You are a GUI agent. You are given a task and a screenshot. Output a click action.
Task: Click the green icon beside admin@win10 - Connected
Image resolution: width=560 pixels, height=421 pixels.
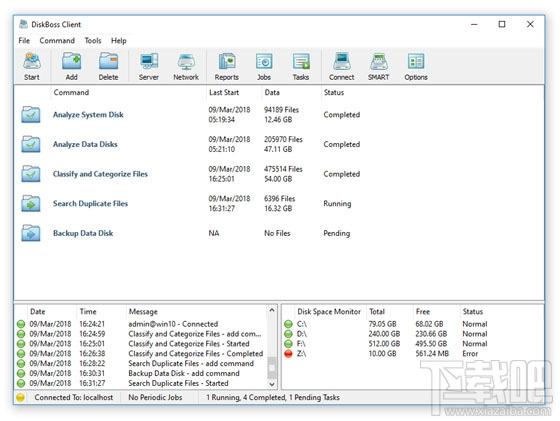pyautogui.click(x=21, y=324)
